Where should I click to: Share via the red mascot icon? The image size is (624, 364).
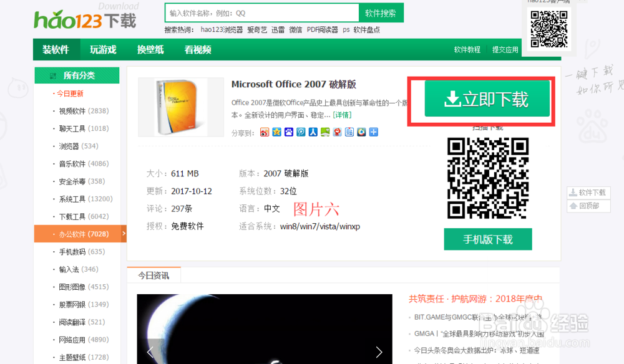(337, 132)
